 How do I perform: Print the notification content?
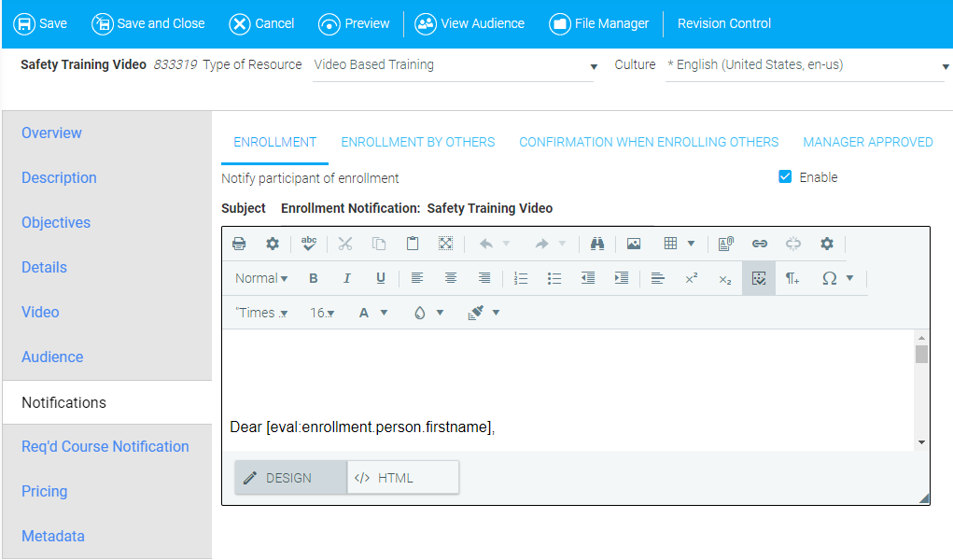239,244
